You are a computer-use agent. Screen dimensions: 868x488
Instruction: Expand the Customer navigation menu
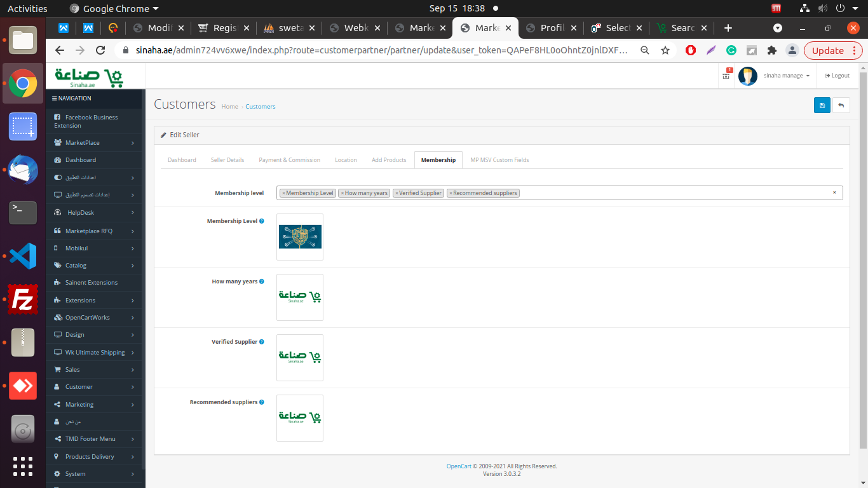[93, 387]
